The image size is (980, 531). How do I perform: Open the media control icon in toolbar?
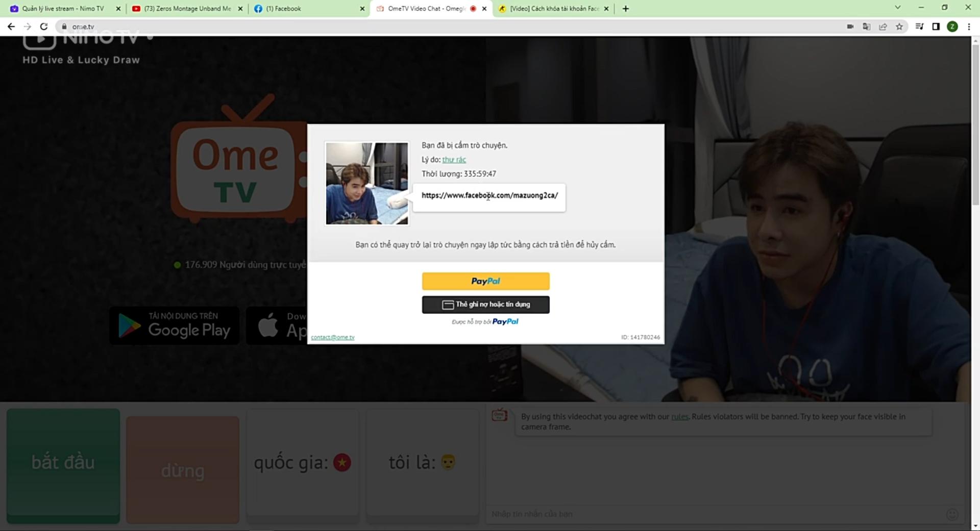[920, 27]
